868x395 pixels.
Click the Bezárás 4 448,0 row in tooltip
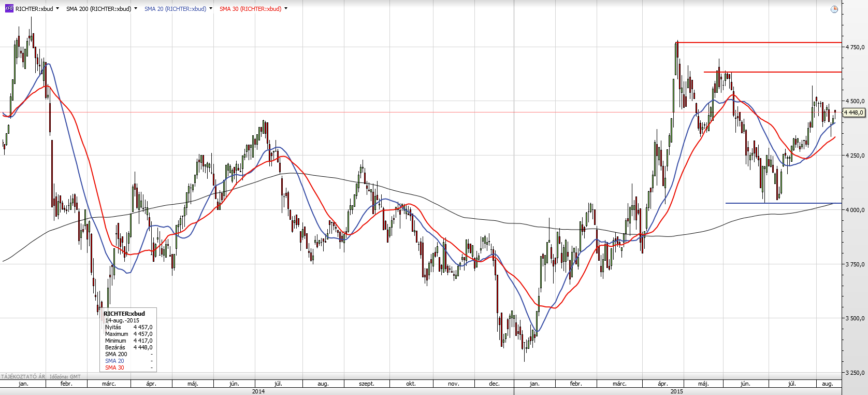[x=128, y=347]
